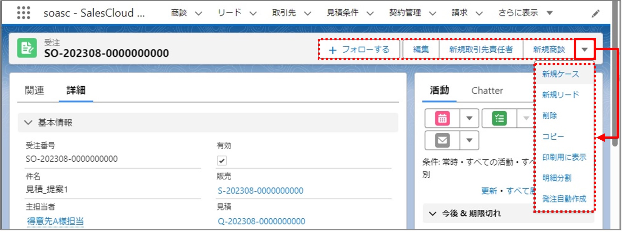Click the 編集 button
Image resolution: width=644 pixels, height=232 pixels.
pyautogui.click(x=421, y=50)
